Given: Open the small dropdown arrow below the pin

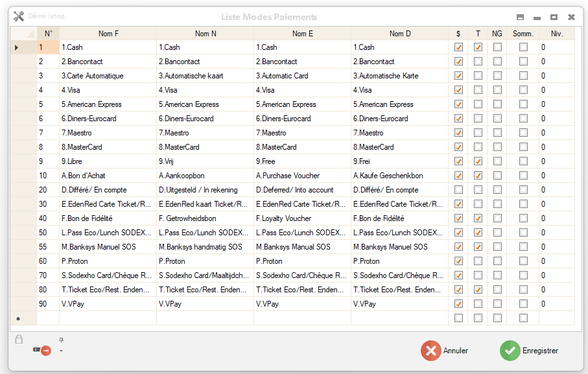Looking at the screenshot, I should pos(61,351).
